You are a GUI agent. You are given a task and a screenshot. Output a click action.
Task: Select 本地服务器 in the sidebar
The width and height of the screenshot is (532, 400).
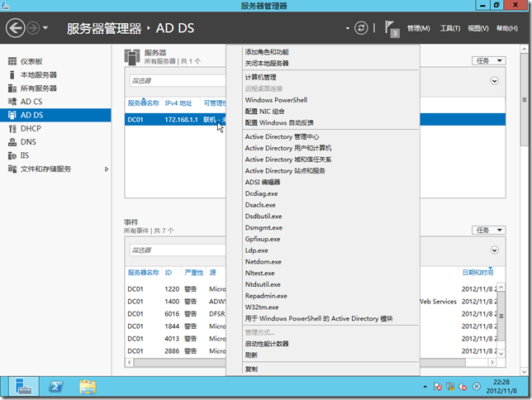click(x=55, y=74)
